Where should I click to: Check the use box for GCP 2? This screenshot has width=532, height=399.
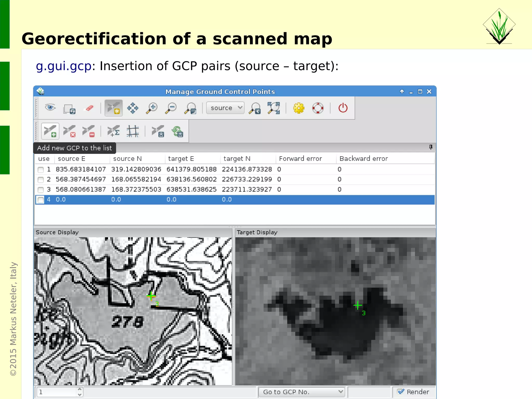(x=41, y=180)
